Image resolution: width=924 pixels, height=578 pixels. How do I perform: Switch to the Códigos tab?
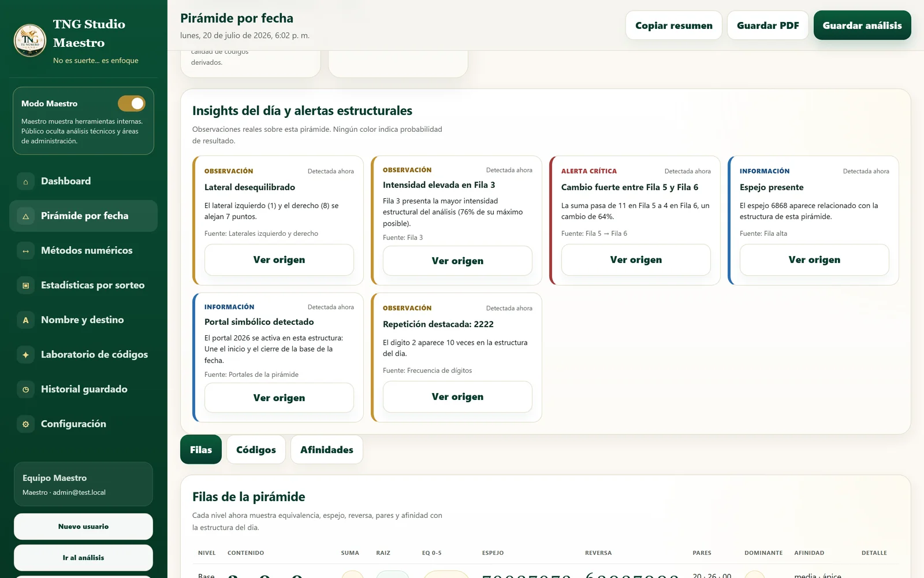point(256,450)
